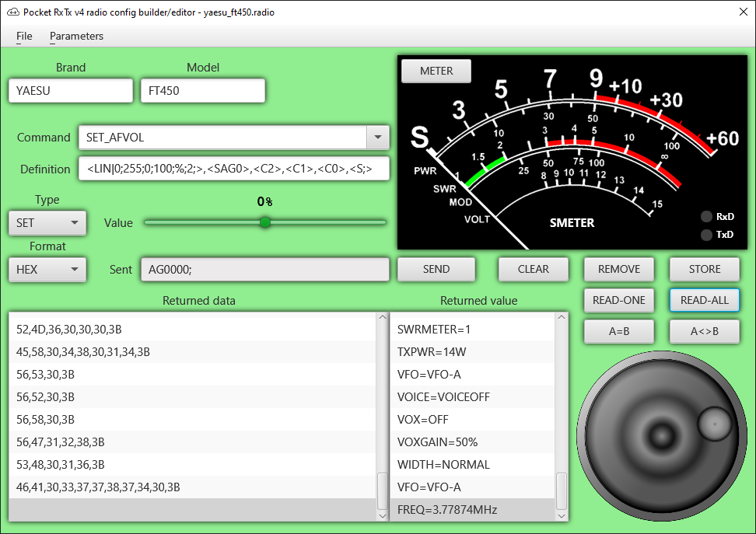Open the File menu

click(x=24, y=37)
